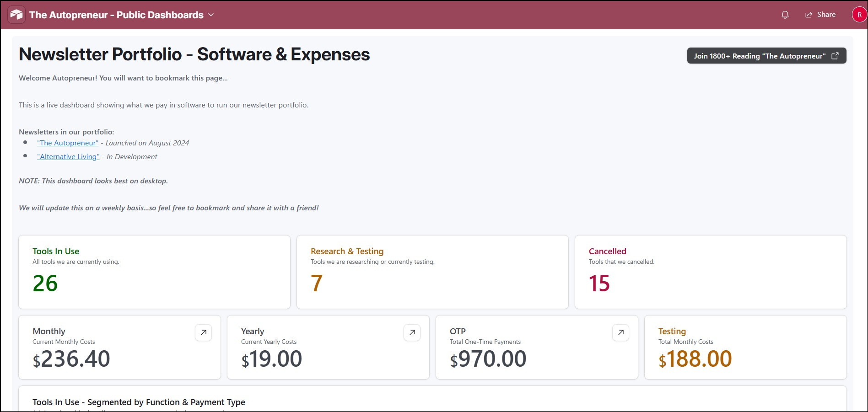Screen dimensions: 868x412
Task: Open "Alternative Living" newsletter link
Action: tap(68, 156)
